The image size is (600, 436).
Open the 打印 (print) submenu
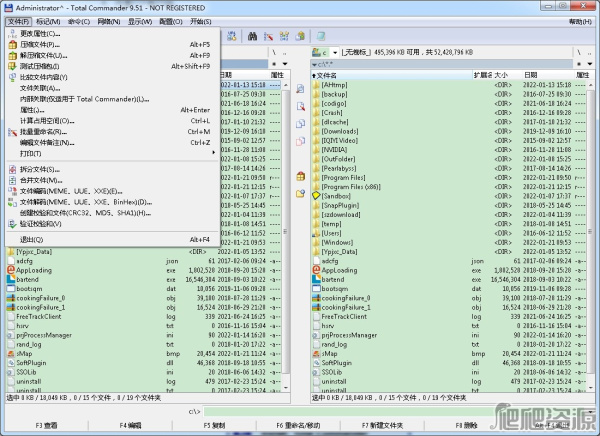32,153
